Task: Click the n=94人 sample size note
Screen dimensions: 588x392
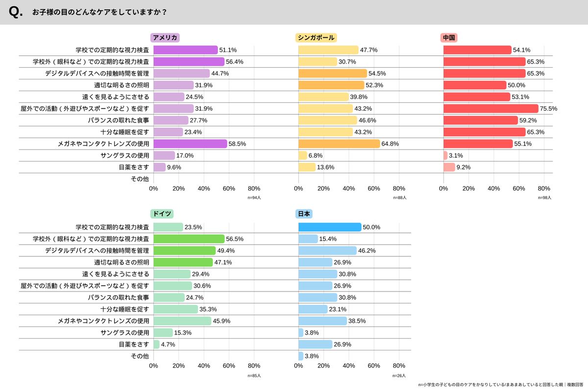Action: click(254, 197)
